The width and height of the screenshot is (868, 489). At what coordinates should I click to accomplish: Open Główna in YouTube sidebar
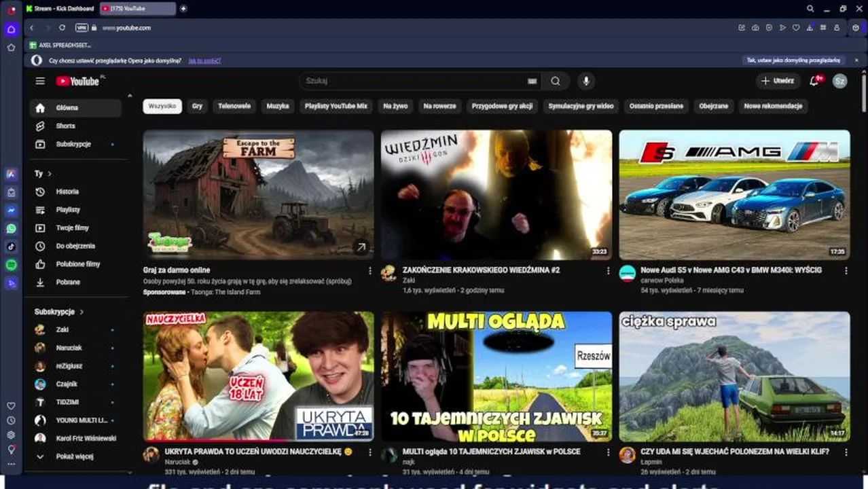point(75,108)
